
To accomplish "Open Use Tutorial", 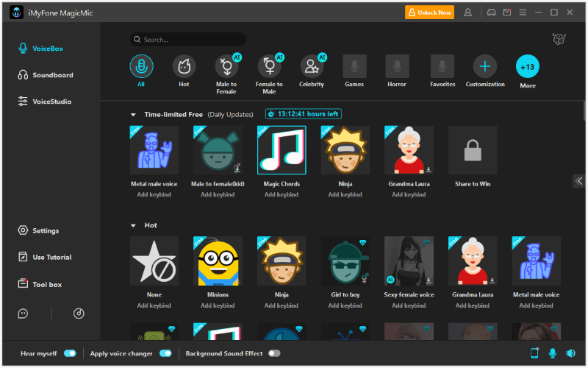I will (x=45, y=257).
